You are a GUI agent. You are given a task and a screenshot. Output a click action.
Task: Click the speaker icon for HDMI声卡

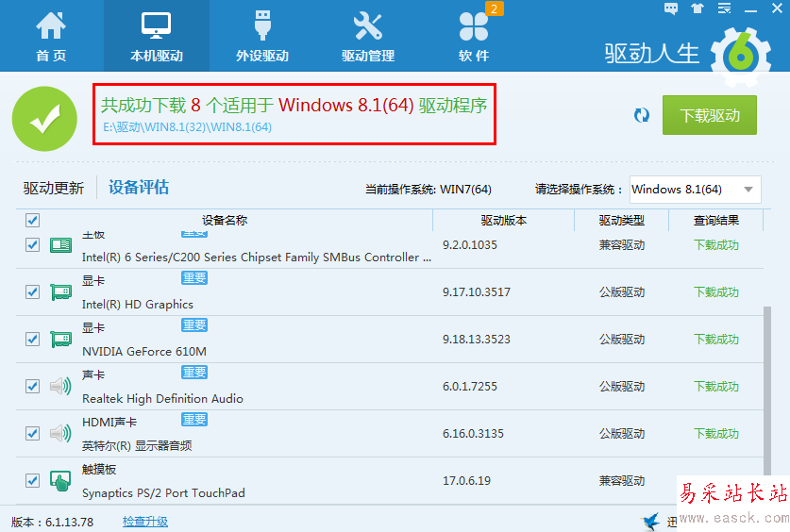pos(60,433)
